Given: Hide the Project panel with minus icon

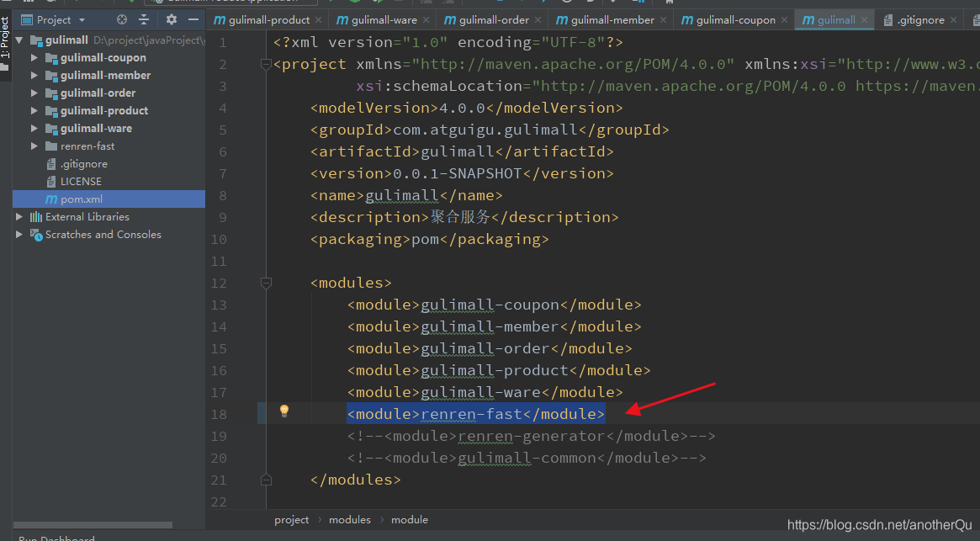Looking at the screenshot, I should (x=193, y=20).
